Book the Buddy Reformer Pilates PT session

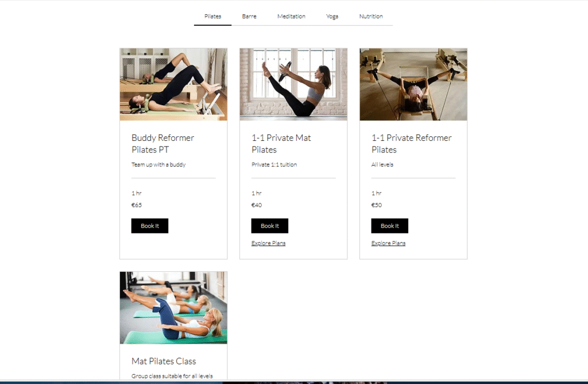[x=150, y=225]
